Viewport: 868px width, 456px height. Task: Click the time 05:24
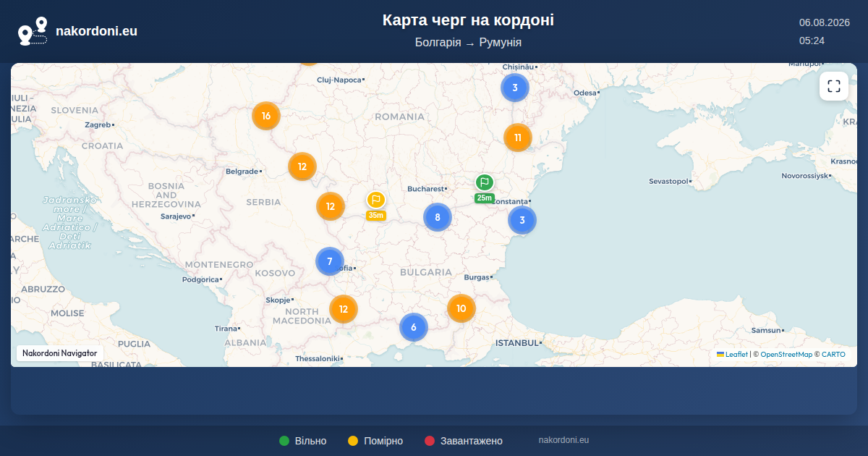[812, 41]
